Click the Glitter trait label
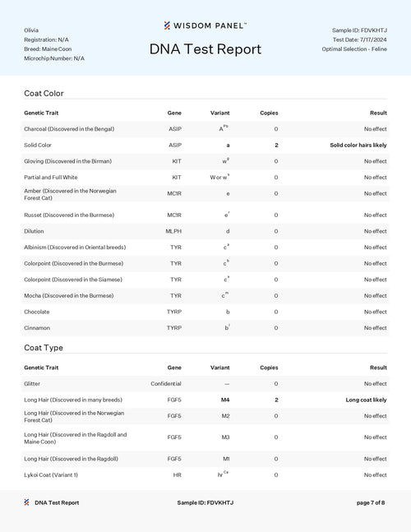This screenshot has height=532, width=411. 32,384
